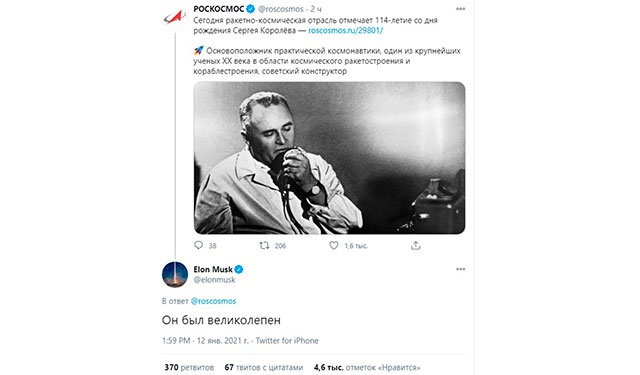Click the Roscosmos logo avatar
Viewport: 640px width, 375px height.
pyautogui.click(x=175, y=17)
